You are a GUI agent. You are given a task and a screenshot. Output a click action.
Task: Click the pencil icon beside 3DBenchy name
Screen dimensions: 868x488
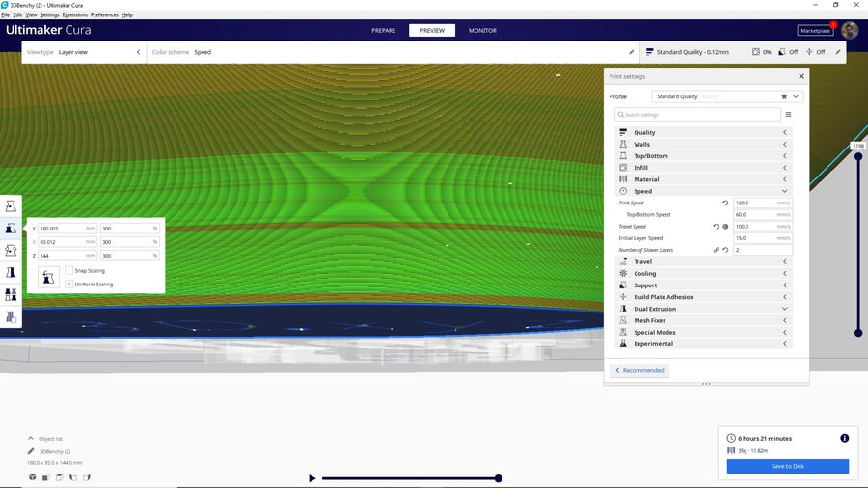coord(31,451)
